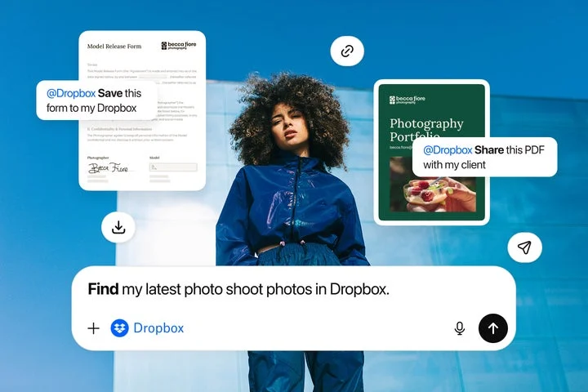Click the link chain icon
Viewport: 588px width, 392px height.
(x=347, y=51)
